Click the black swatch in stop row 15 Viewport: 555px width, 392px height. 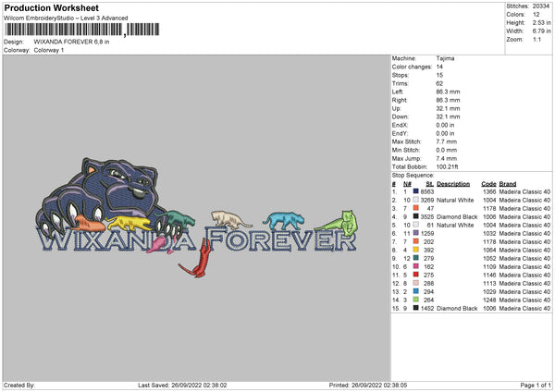(x=415, y=308)
